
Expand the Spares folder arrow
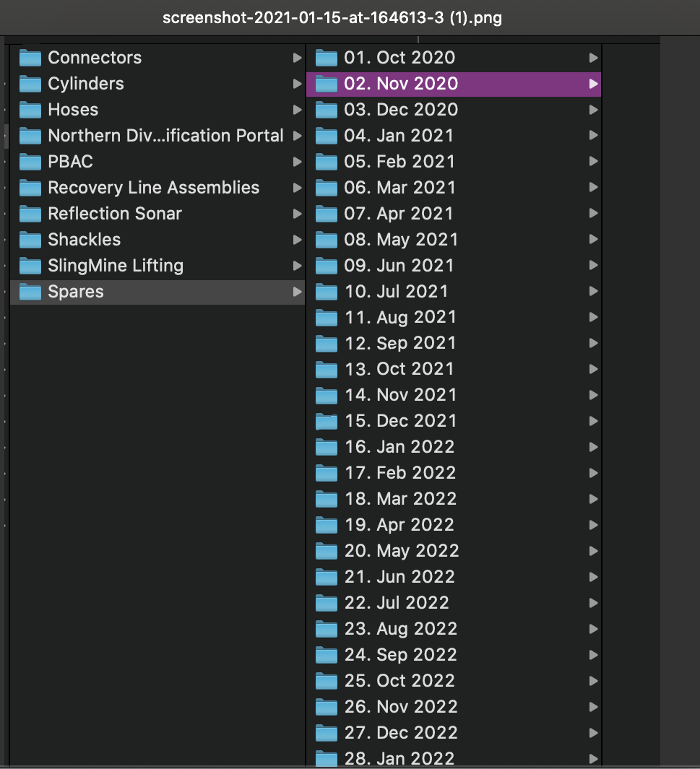click(x=298, y=292)
